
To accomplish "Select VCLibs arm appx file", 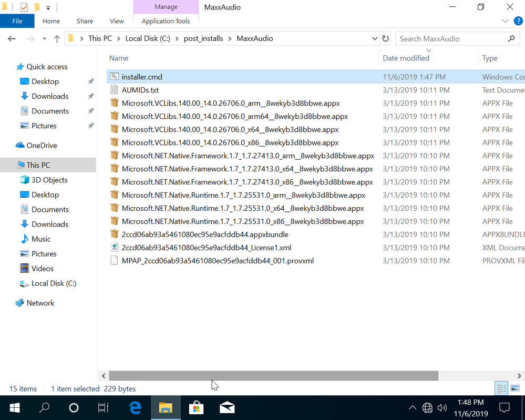I will 231,103.
